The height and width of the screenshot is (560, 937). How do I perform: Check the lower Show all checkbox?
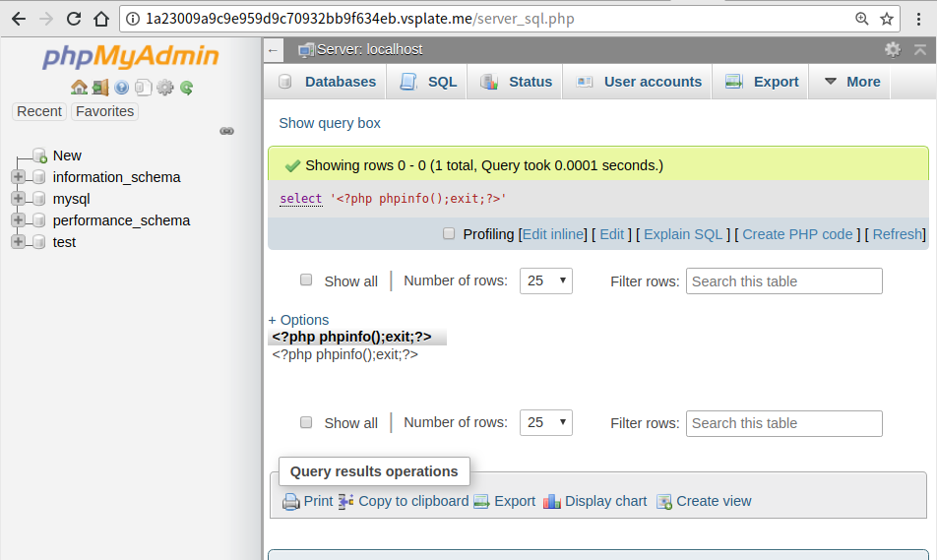point(306,422)
